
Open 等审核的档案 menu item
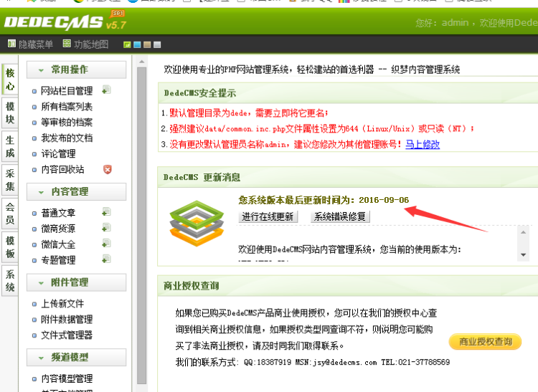click(x=67, y=123)
